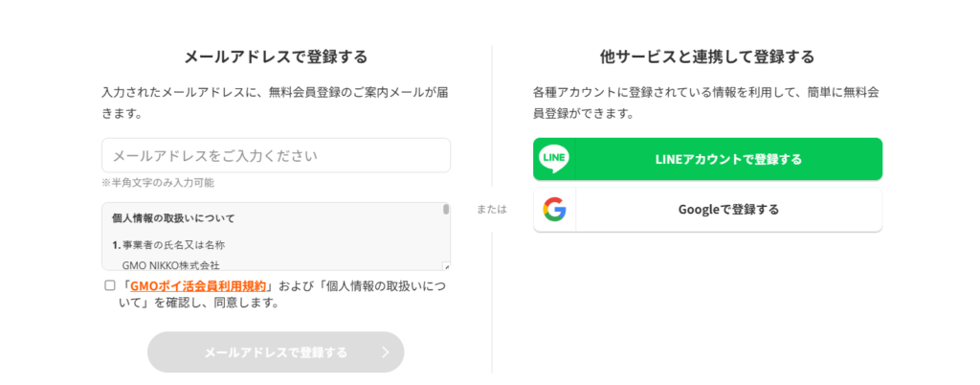The height and width of the screenshot is (385, 980).
Task: Open the GMOポイ活会員利用規約 link
Action: 198,286
